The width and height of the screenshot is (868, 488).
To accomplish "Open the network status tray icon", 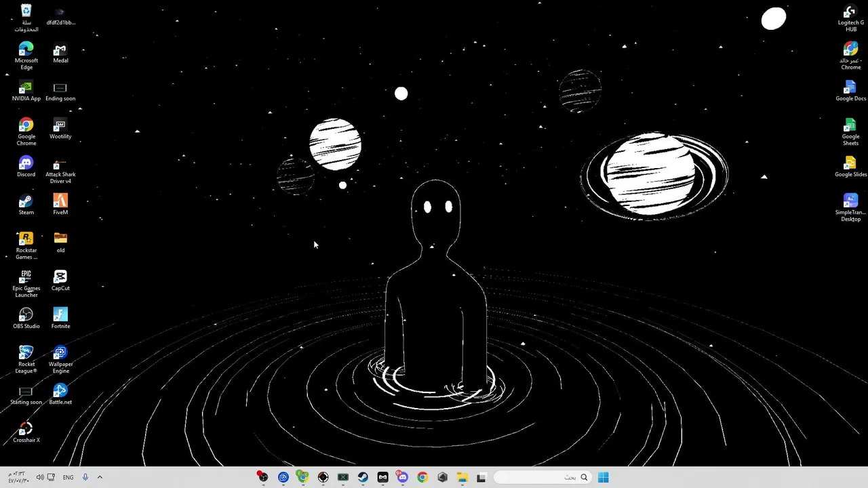I will 51,477.
